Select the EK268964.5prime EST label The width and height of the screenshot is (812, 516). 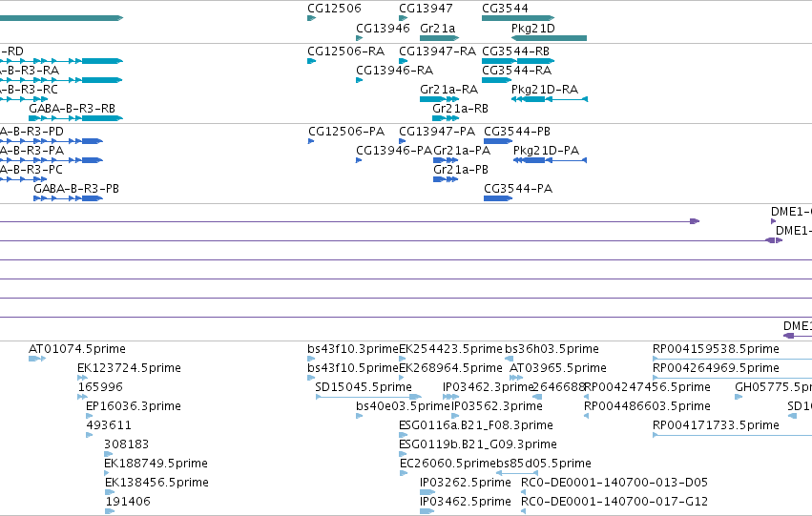tap(450, 368)
